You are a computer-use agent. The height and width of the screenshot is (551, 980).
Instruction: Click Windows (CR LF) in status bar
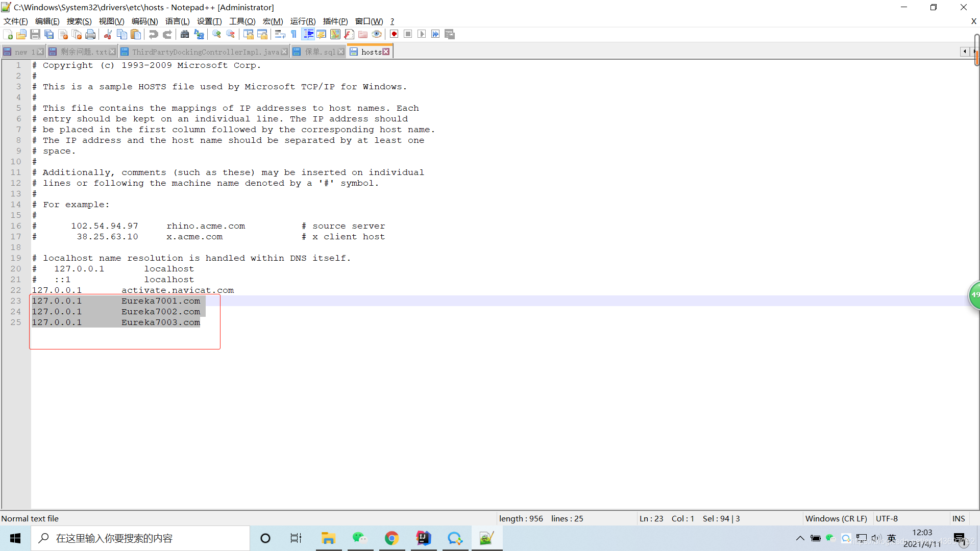pos(836,518)
